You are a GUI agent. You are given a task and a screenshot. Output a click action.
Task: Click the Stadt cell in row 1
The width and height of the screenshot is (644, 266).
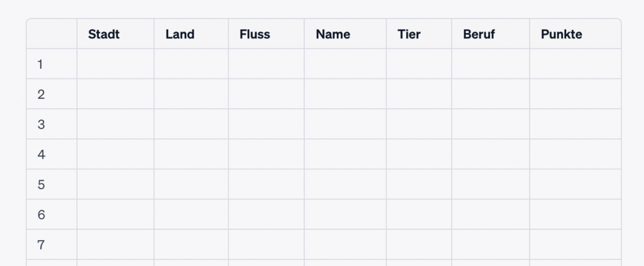click(x=115, y=64)
